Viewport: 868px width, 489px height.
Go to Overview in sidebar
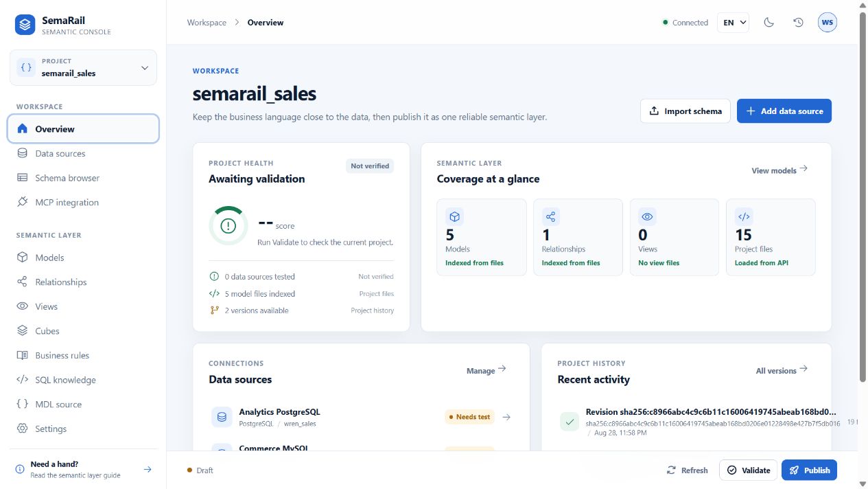click(x=83, y=128)
